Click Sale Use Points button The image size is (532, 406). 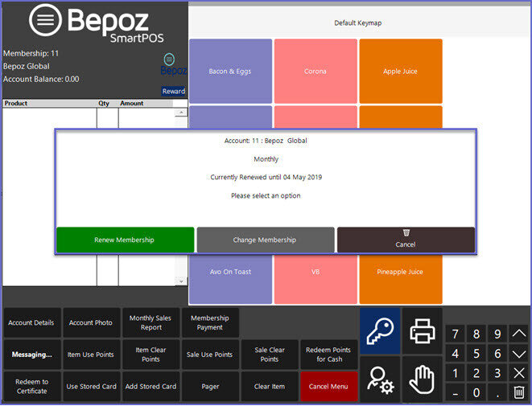pyautogui.click(x=210, y=355)
